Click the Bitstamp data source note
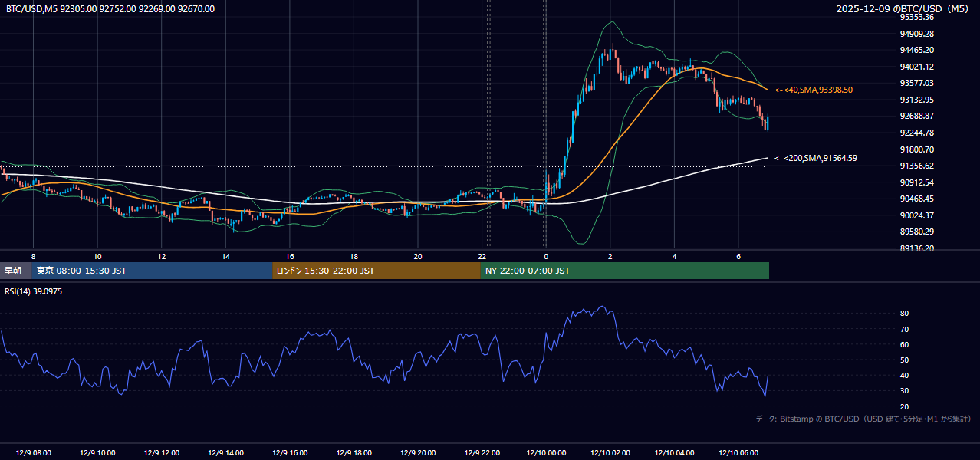This screenshot has width=980, height=460. [x=863, y=419]
